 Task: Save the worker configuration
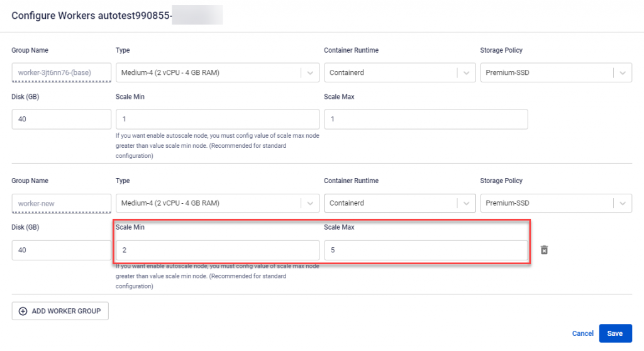point(615,333)
